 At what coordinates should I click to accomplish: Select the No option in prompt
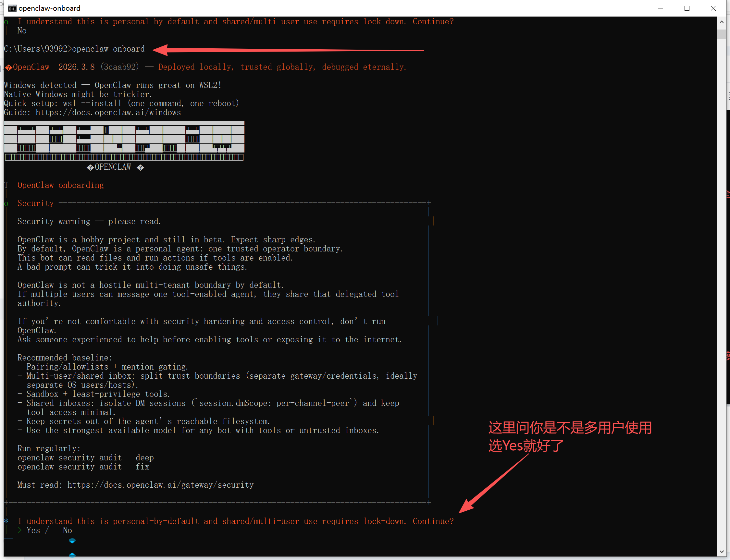[x=67, y=530]
